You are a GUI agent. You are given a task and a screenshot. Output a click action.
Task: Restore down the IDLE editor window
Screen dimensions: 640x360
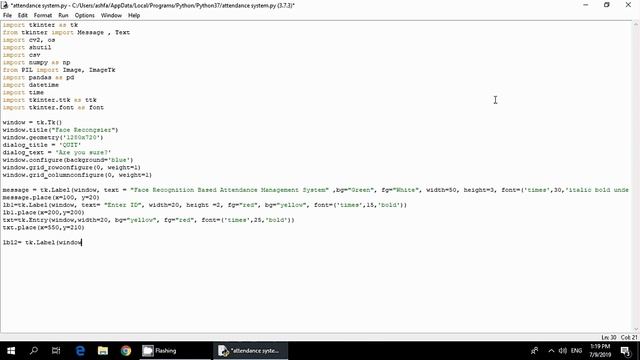coord(607,5)
